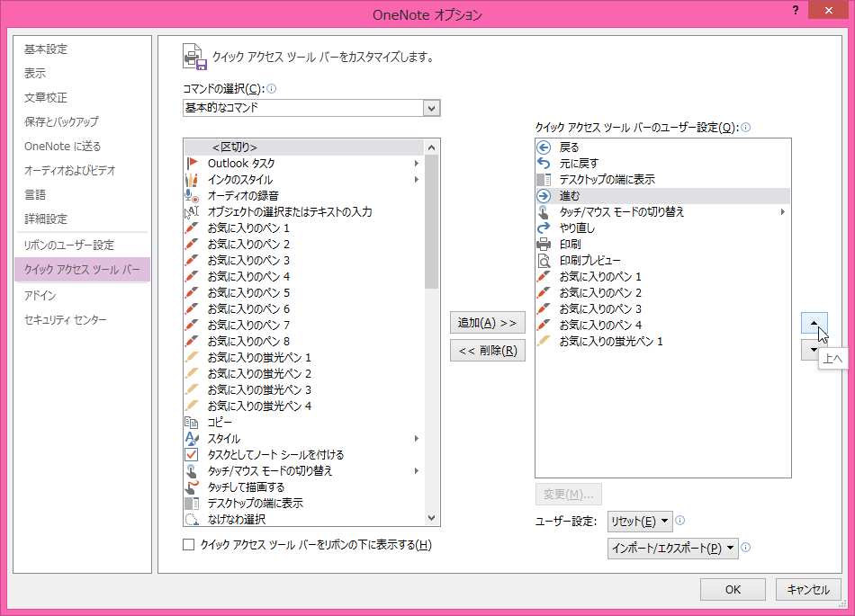
Task: Expand スタイル submenu arrow
Action: pyautogui.click(x=417, y=439)
